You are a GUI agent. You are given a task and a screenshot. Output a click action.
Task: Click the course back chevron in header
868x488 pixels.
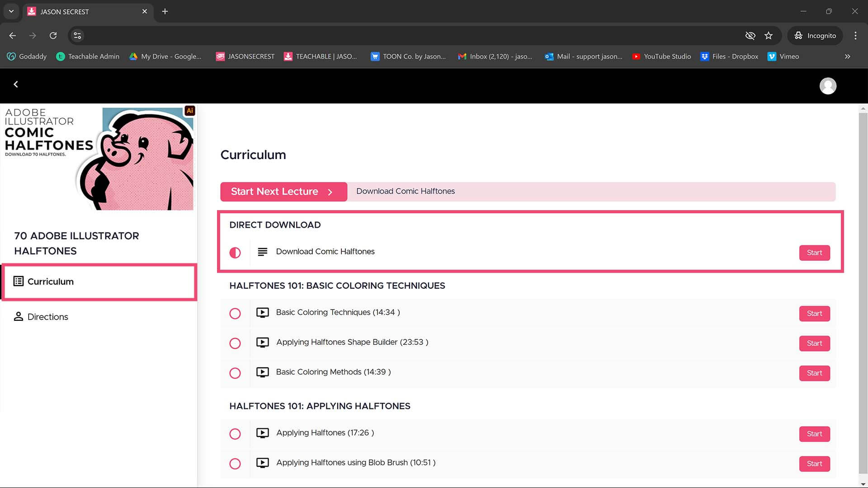pyautogui.click(x=16, y=84)
